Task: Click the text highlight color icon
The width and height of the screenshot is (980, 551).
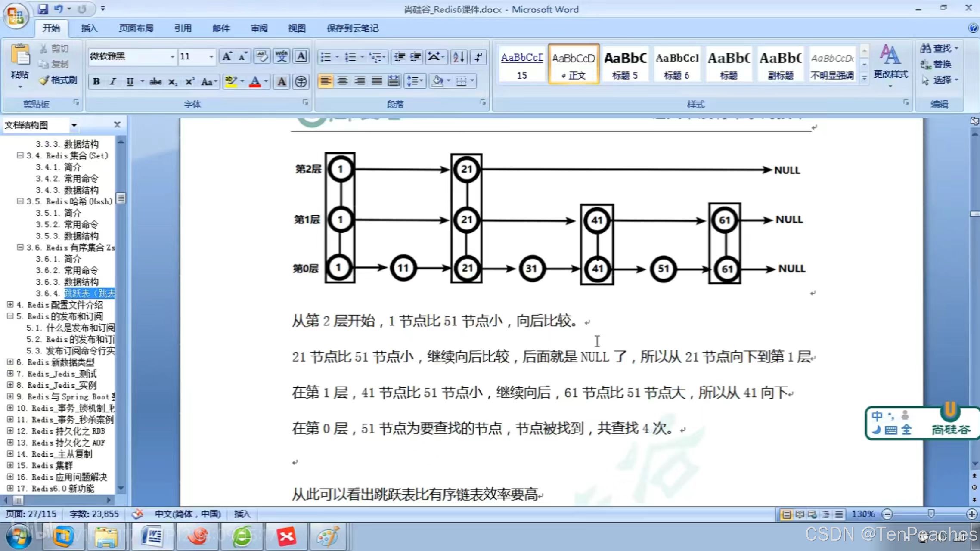Action: (231, 81)
